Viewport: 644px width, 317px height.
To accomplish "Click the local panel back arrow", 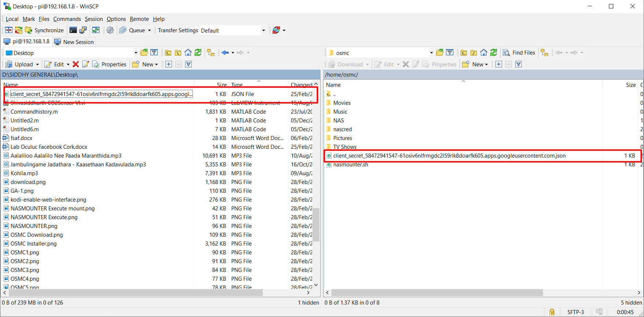I will coord(225,53).
